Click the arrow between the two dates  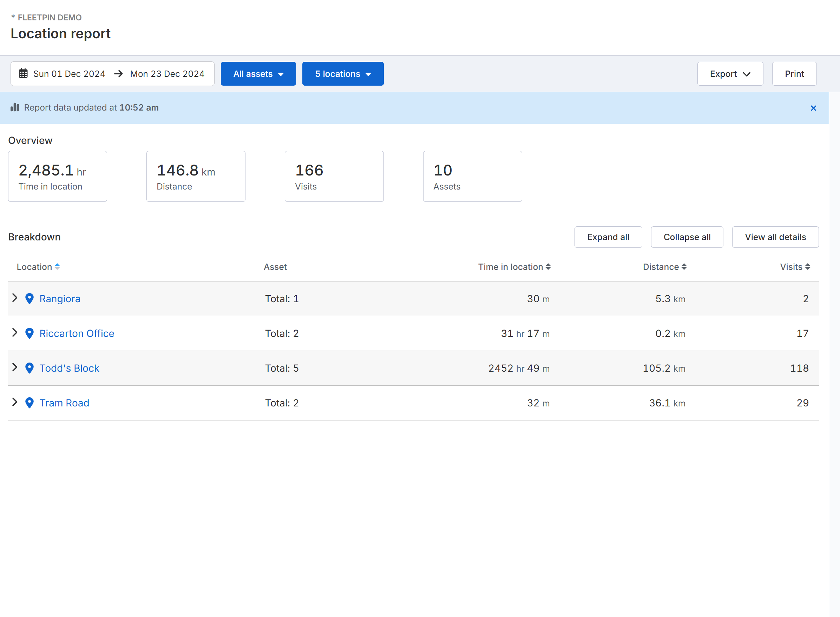click(118, 74)
